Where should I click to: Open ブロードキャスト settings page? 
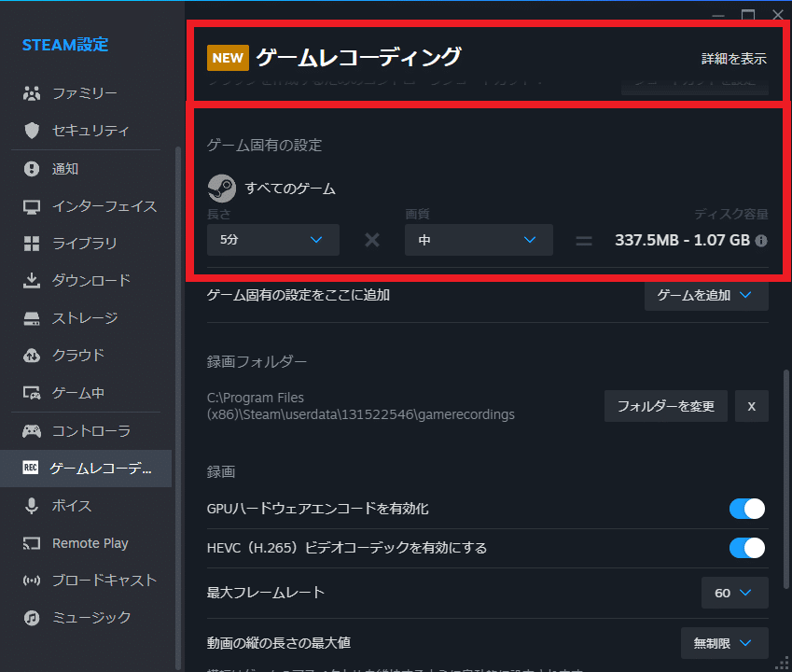click(86, 581)
